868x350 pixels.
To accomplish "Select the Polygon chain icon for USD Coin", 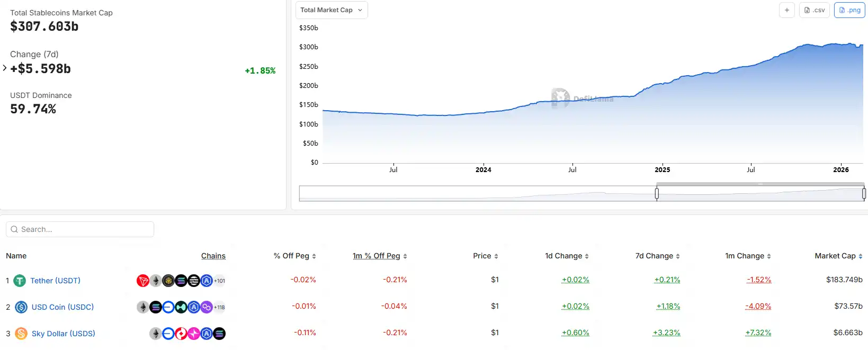I will [206, 307].
